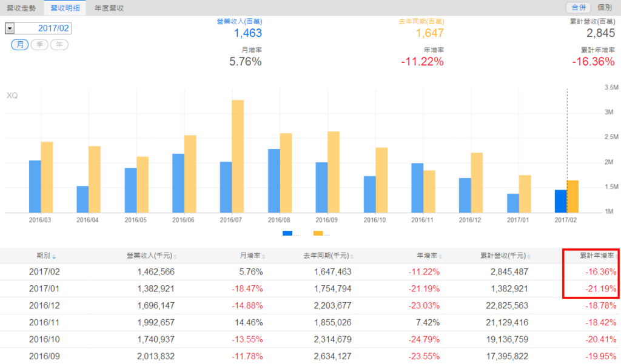The width and height of the screenshot is (621, 364).
Task: Sort table by 累計營收(千元) column
Action: pos(505,256)
